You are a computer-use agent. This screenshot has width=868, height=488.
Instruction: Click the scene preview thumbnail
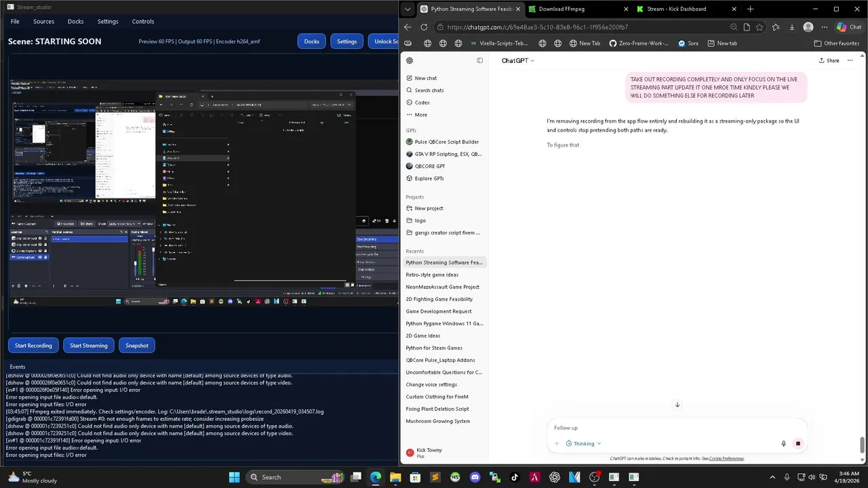point(203,193)
